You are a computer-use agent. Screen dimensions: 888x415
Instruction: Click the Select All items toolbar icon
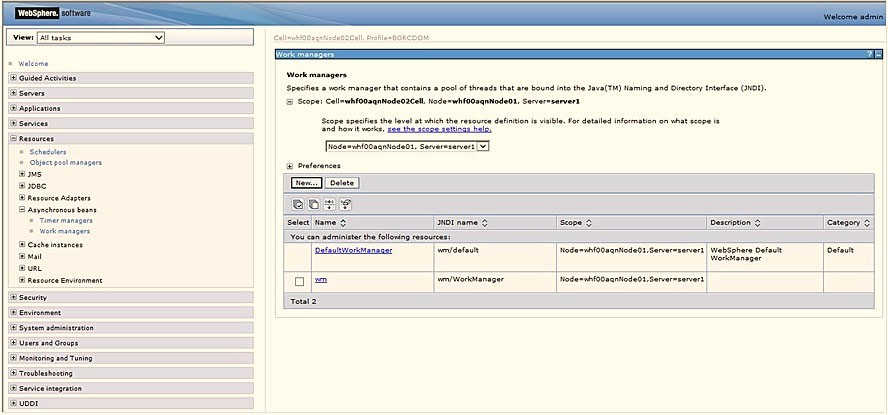click(298, 204)
